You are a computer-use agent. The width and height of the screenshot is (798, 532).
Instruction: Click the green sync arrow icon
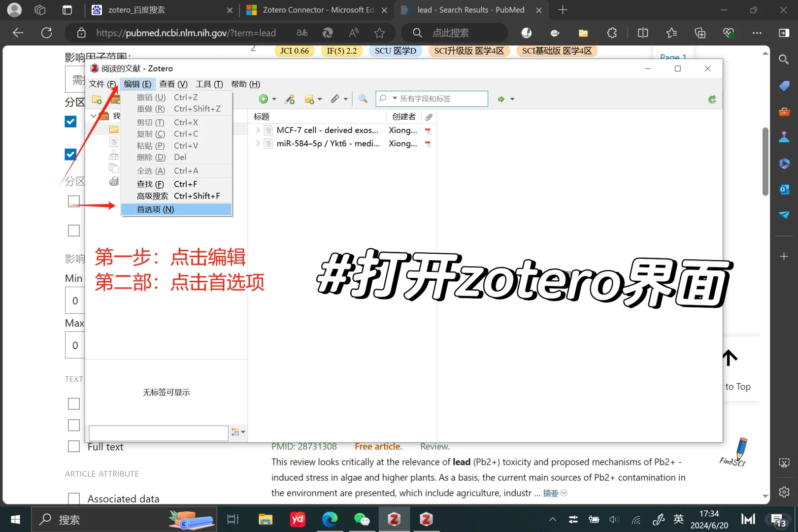[x=712, y=99]
